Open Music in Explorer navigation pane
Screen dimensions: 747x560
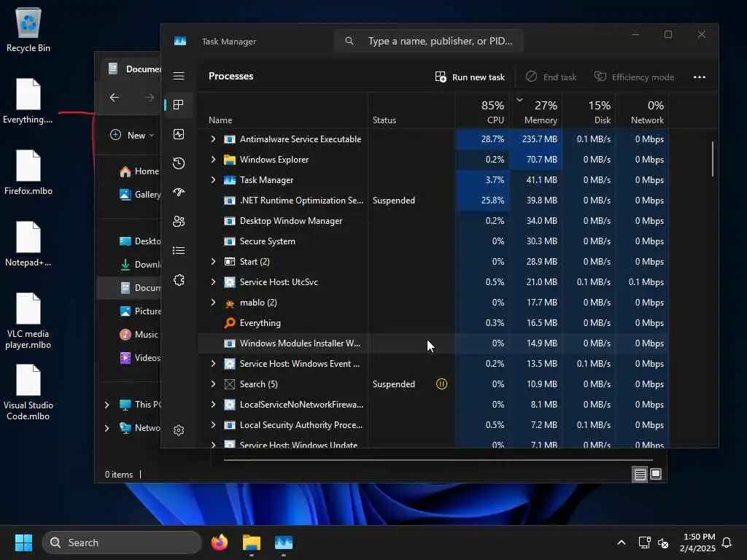pyautogui.click(x=139, y=334)
